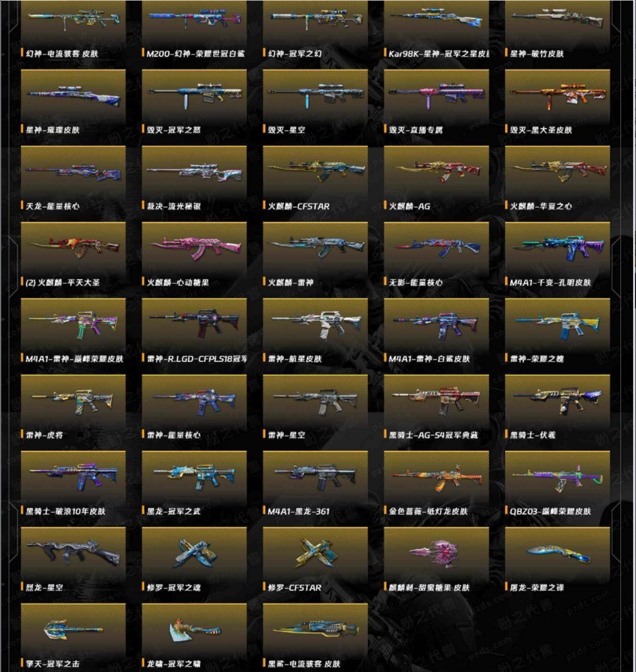636x672 pixels.
Task: Click the 雷神-荣耀之魂 blue-yellow rifle
Action: click(558, 324)
